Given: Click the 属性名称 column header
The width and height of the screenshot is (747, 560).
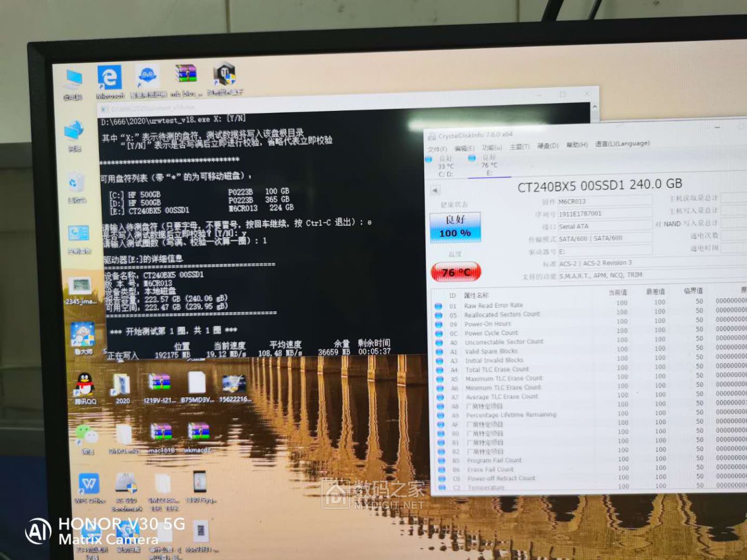Looking at the screenshot, I should tap(476, 295).
